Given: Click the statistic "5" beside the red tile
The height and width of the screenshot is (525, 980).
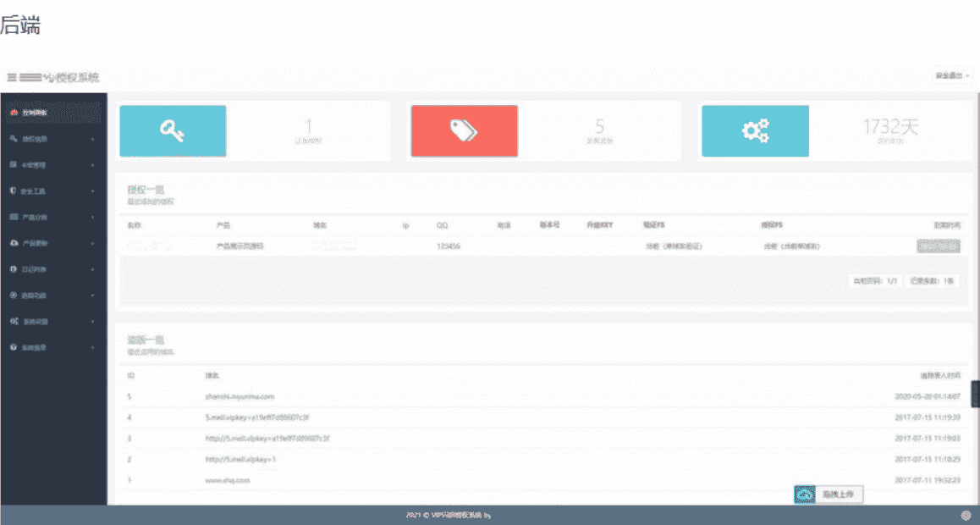Looking at the screenshot, I should (599, 127).
